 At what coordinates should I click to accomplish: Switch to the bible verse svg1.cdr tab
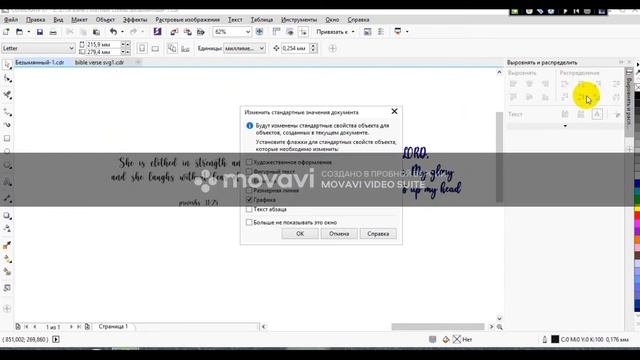[99, 62]
